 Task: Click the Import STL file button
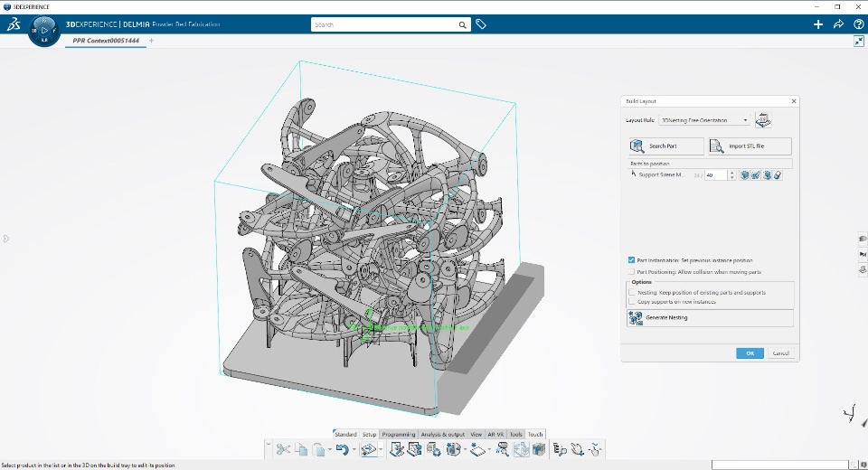click(x=750, y=146)
